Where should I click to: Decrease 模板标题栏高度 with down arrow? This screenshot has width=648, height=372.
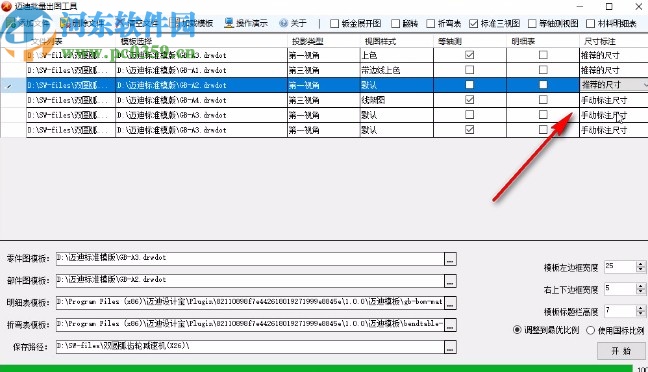pyautogui.click(x=641, y=314)
